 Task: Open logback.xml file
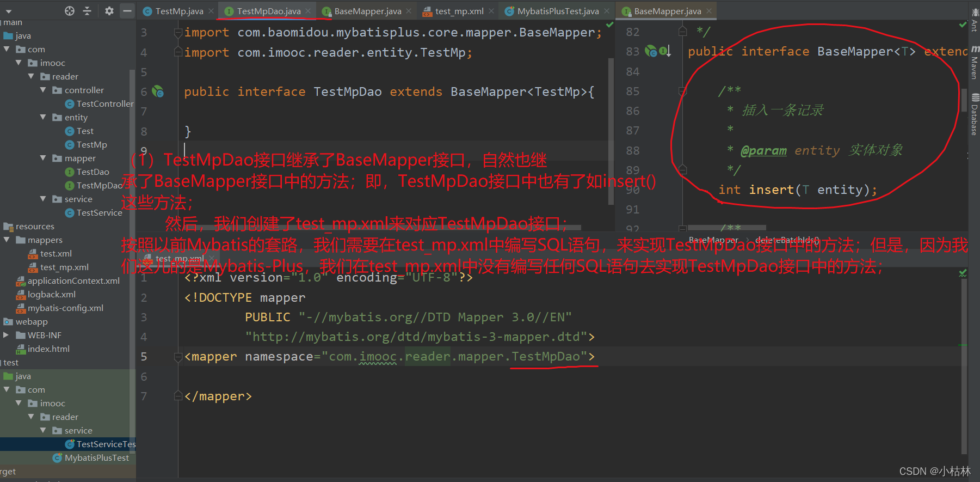[46, 295]
